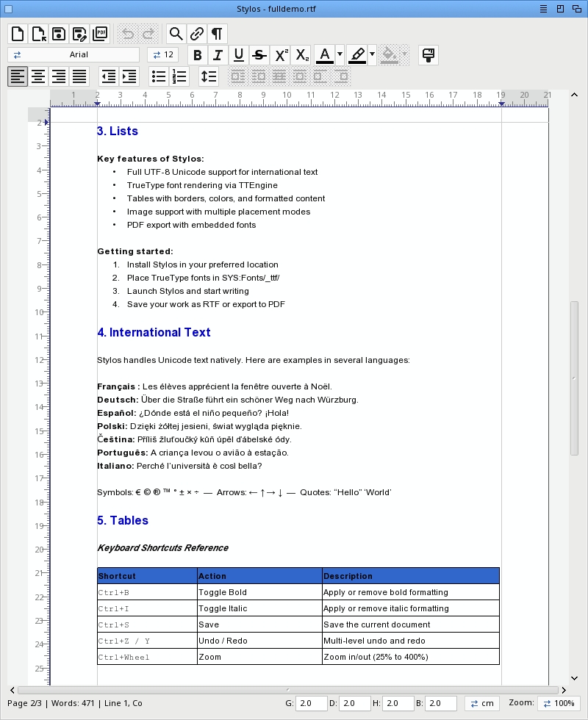Toggle bold formatting
Viewport: 588px width, 720px height.
197,55
